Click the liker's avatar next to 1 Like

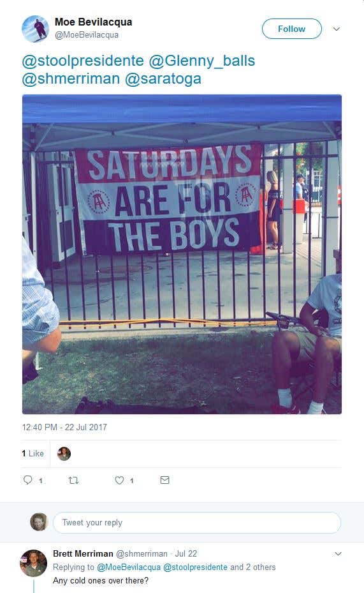click(x=64, y=453)
